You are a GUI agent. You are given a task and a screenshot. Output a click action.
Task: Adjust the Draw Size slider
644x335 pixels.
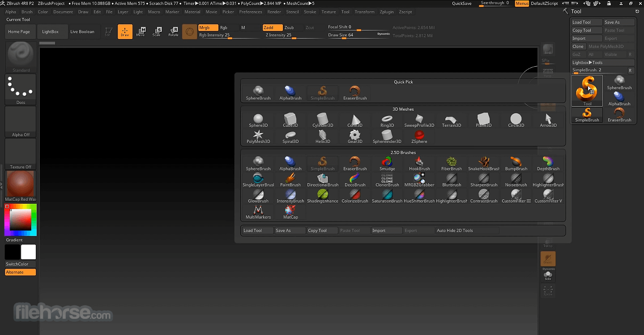point(359,35)
